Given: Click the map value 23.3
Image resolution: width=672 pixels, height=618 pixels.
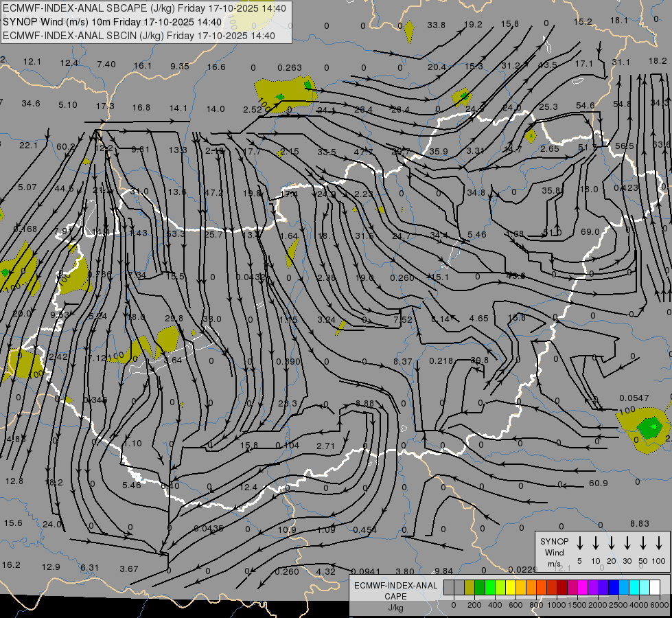Looking at the screenshot, I should point(287,403).
